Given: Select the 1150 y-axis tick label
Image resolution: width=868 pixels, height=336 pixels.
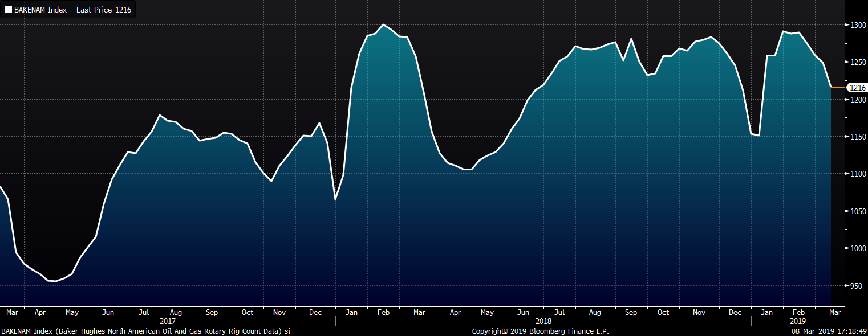Looking at the screenshot, I should pos(858,137).
